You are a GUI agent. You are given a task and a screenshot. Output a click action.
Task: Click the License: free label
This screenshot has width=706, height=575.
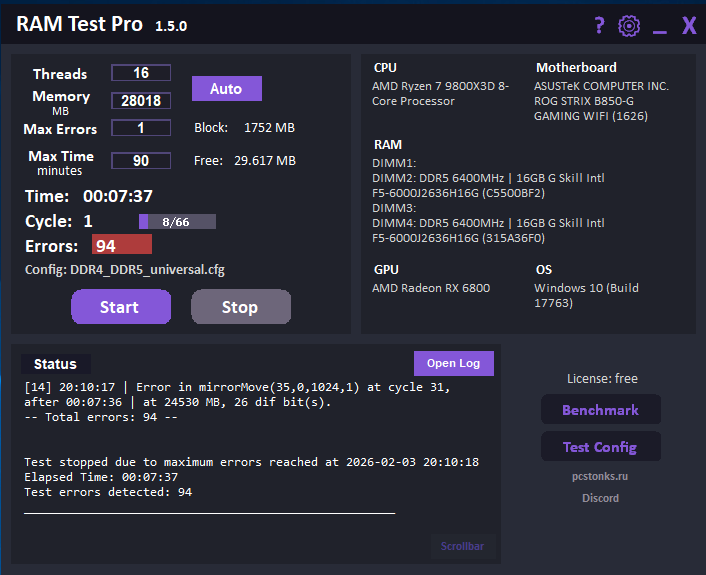[602, 379]
